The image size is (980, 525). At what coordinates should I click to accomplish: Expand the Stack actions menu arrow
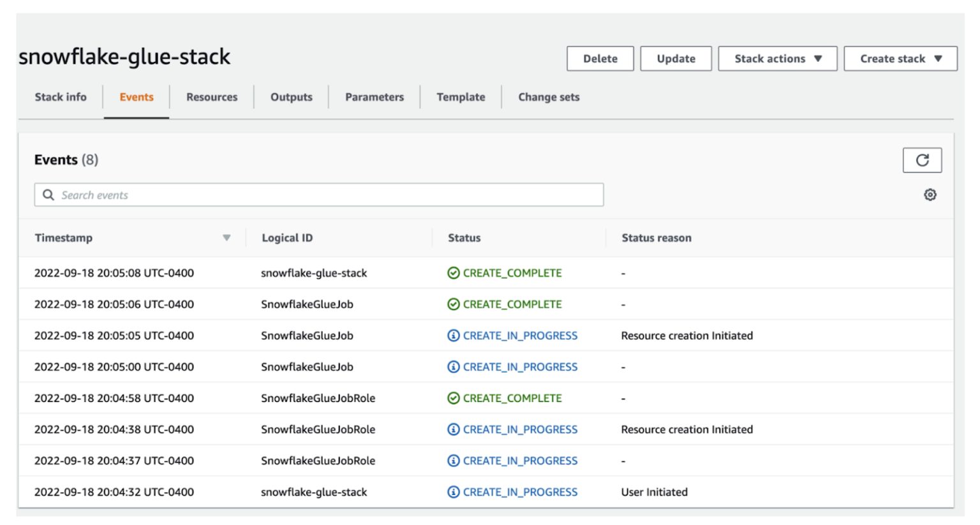pyautogui.click(x=817, y=58)
